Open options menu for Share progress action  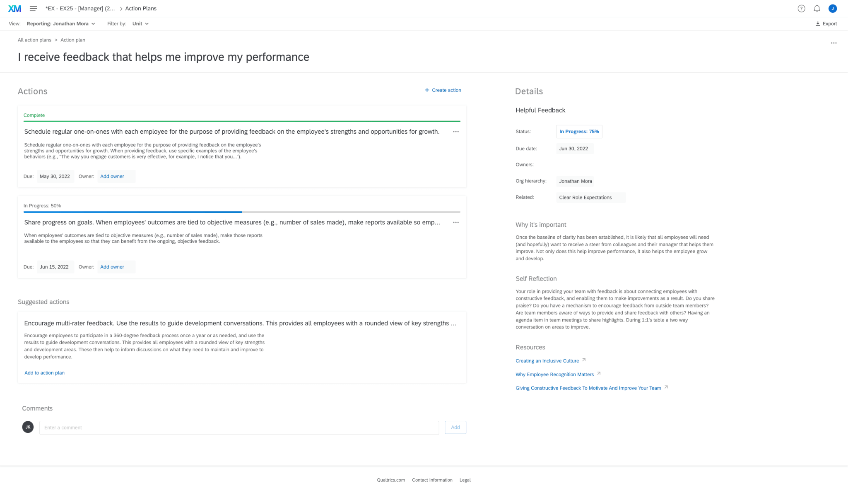(x=456, y=222)
